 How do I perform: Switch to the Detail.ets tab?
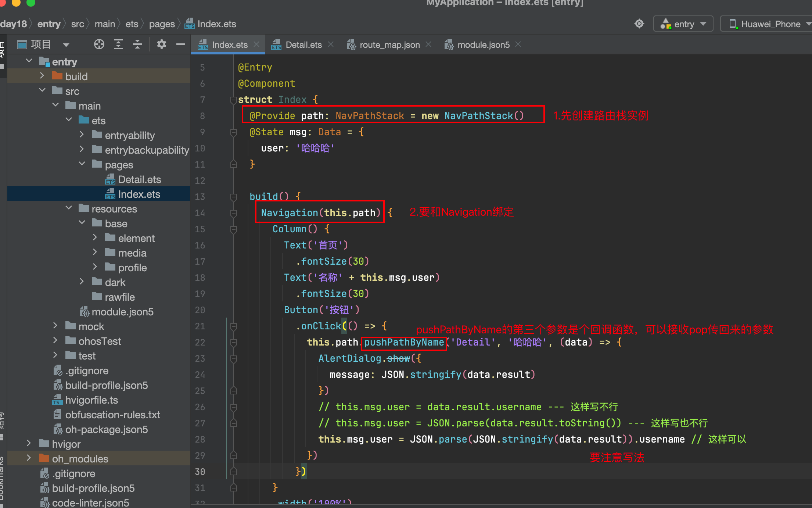point(303,45)
